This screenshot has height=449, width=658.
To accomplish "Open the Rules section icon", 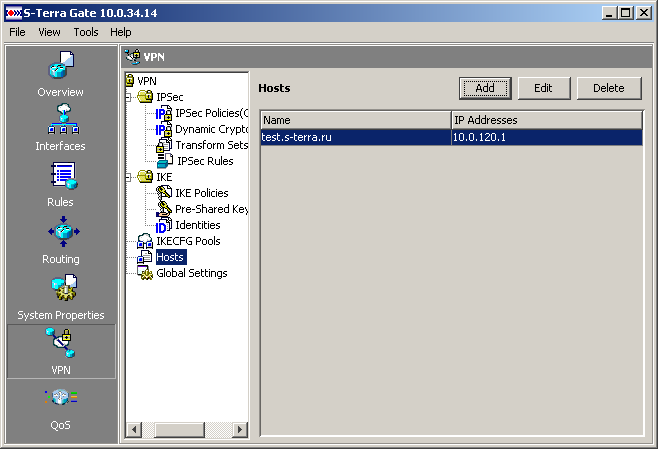I will tap(63, 175).
